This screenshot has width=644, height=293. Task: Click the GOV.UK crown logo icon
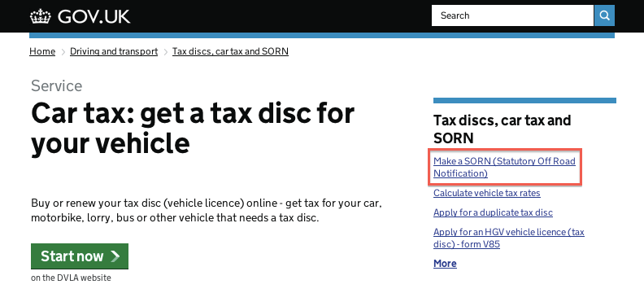(x=41, y=16)
